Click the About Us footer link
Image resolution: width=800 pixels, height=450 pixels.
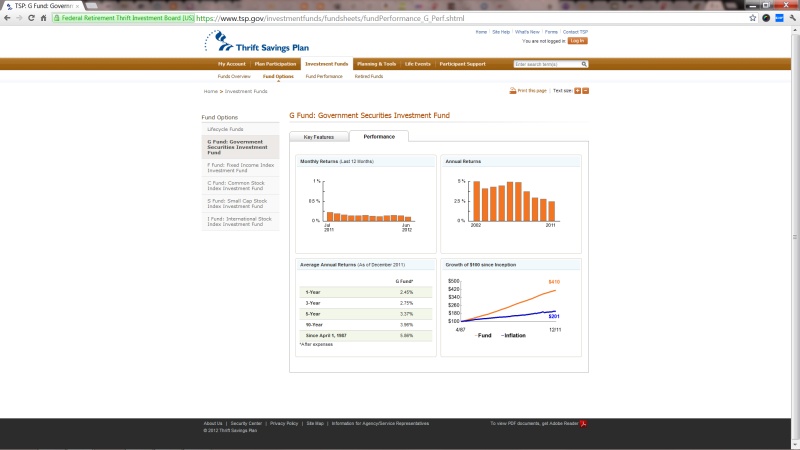coord(213,423)
